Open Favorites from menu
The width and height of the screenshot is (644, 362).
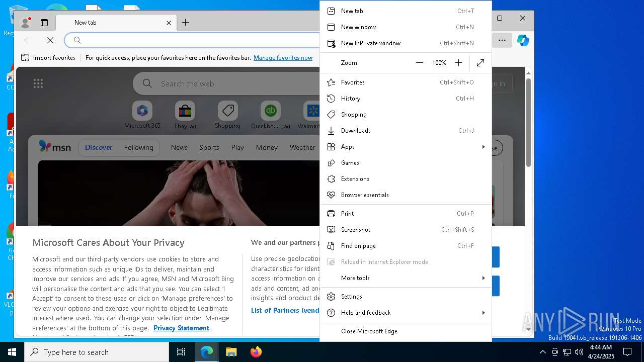(x=406, y=82)
